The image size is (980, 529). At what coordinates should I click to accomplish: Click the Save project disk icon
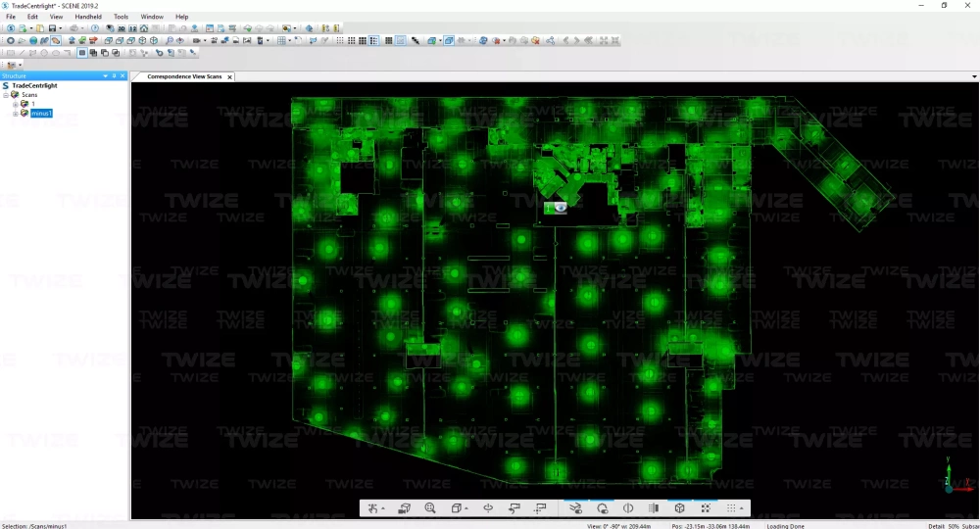(52, 28)
